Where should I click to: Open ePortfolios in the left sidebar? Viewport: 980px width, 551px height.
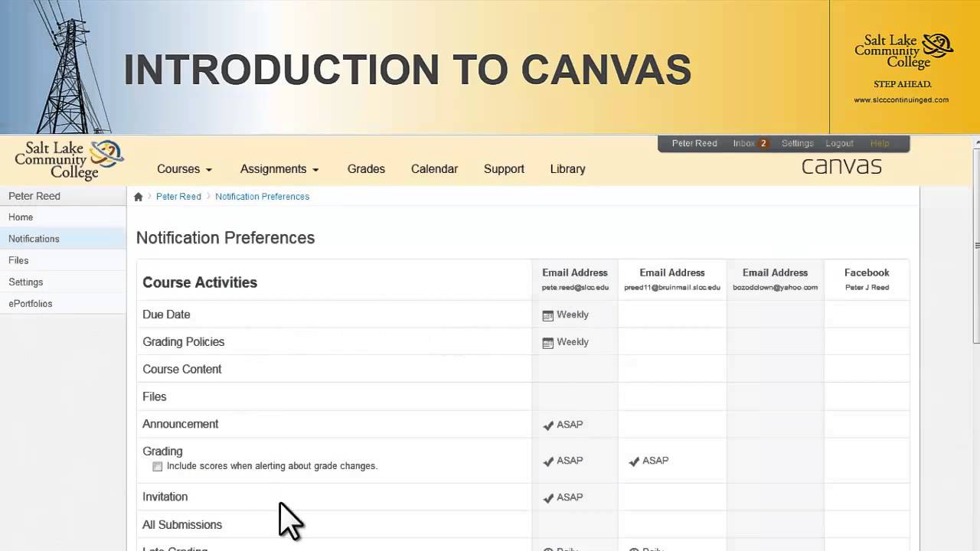pyautogui.click(x=31, y=304)
